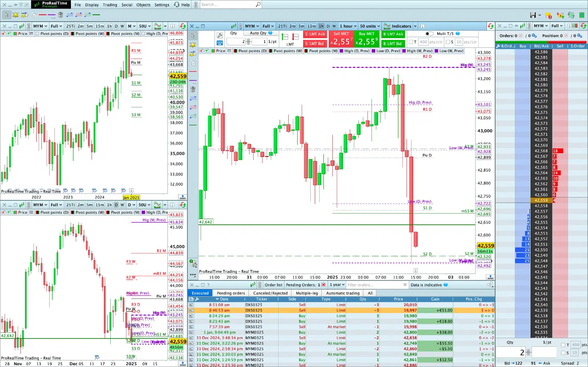Screen dimensions: 588x367
Task: Open the Trading menu in the menu bar
Action: (110, 4)
